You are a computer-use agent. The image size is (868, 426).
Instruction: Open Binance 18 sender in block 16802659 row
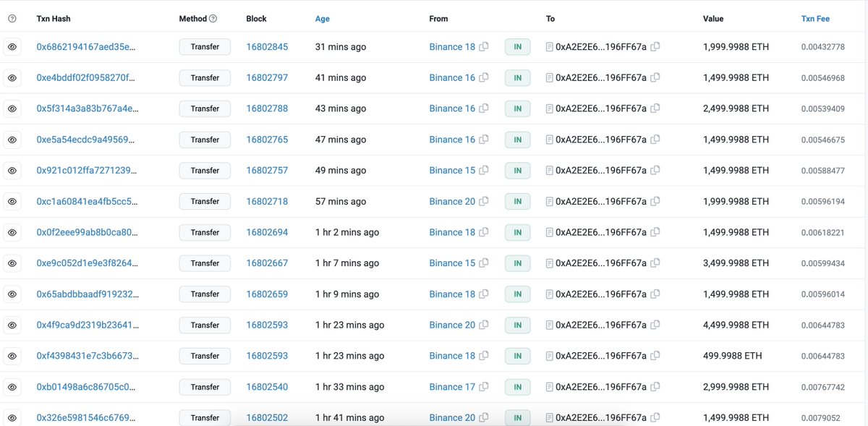click(452, 294)
